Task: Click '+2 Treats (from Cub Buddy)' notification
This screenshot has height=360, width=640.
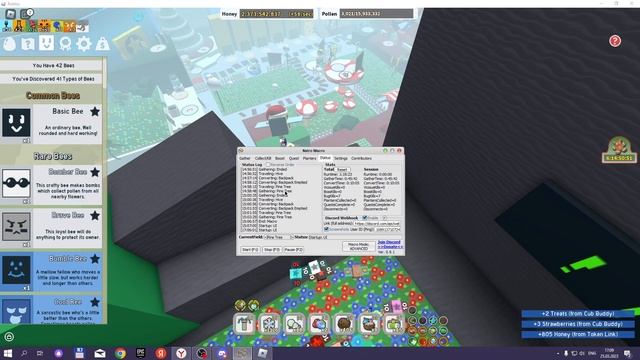Action: [577, 313]
